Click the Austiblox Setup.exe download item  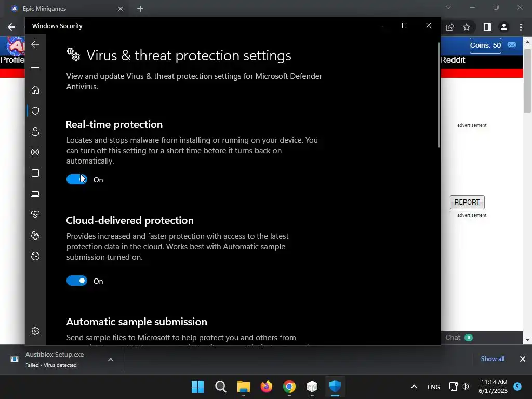pos(61,360)
